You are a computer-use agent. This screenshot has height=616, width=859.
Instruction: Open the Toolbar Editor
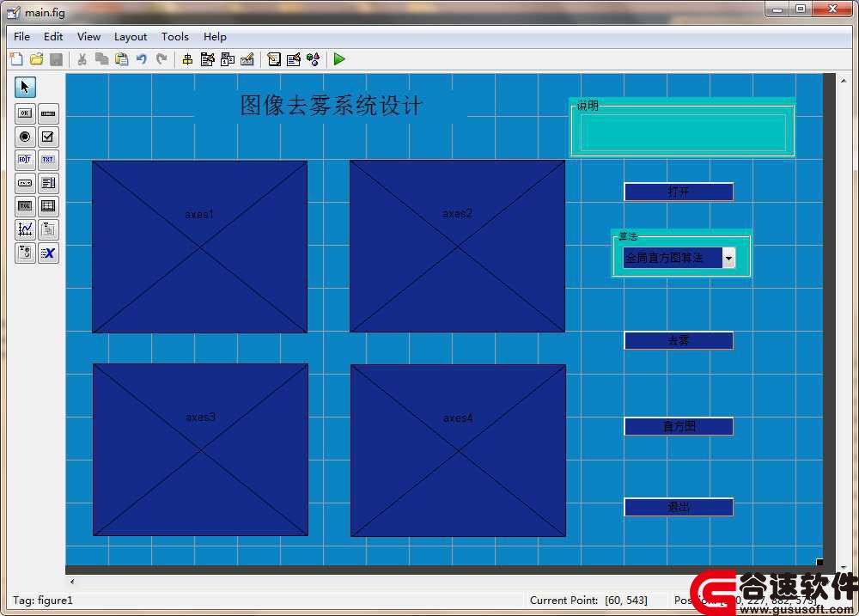tap(247, 59)
